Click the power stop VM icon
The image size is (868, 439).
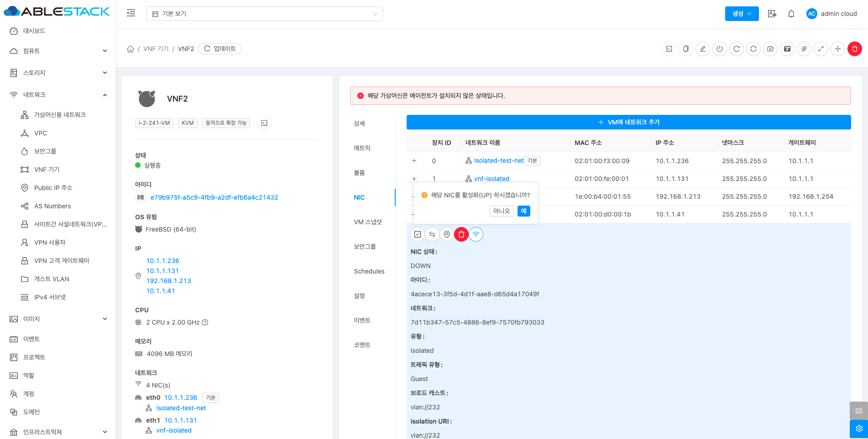point(720,49)
